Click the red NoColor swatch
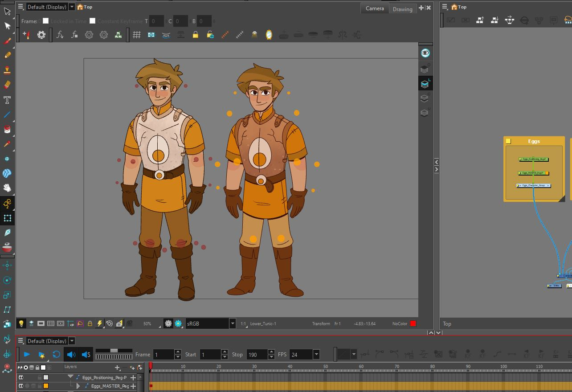The width and height of the screenshot is (572, 392). (x=413, y=323)
